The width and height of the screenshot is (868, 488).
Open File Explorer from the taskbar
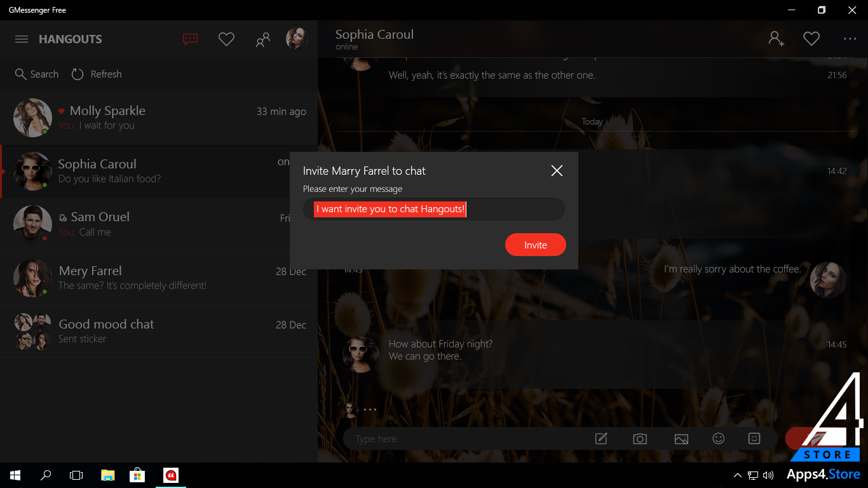tap(107, 475)
